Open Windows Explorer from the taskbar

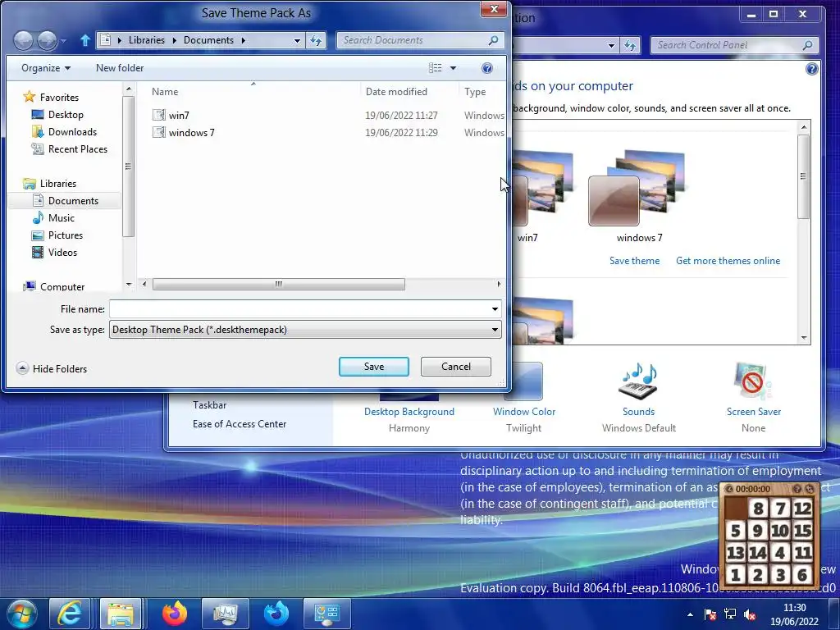(121, 614)
